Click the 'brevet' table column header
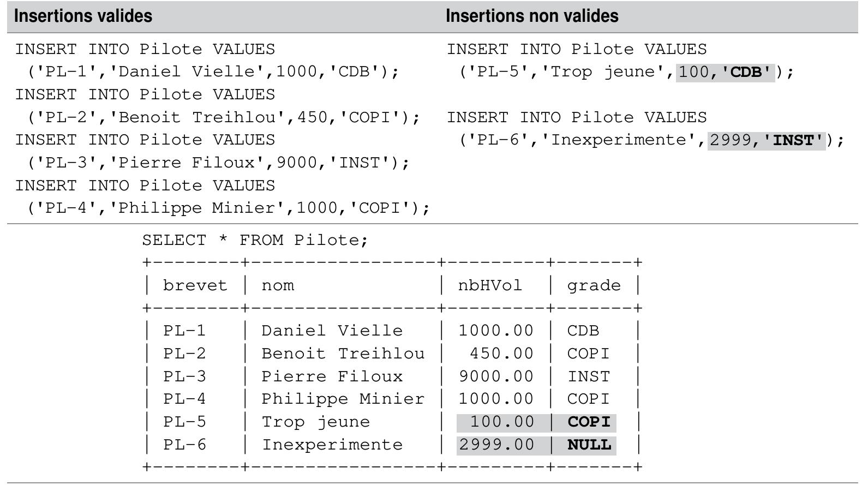The image size is (868, 491). click(195, 285)
